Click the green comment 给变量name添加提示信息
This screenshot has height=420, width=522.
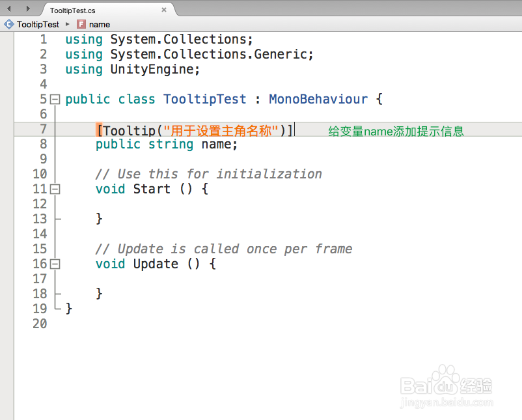pyautogui.click(x=395, y=131)
